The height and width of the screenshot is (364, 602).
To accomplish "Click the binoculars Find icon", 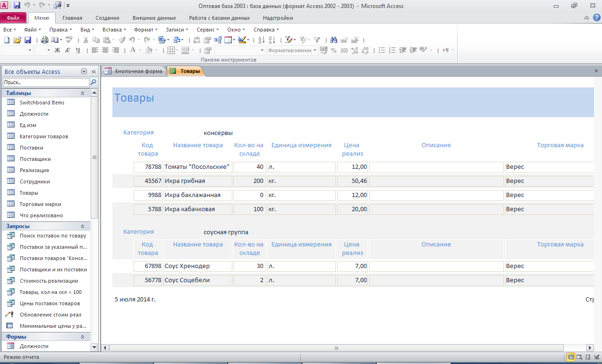I will [x=334, y=40].
